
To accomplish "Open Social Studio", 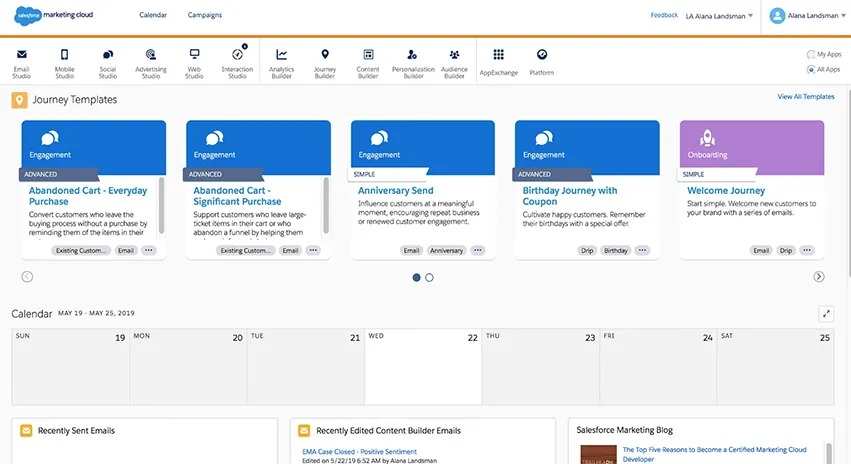I will [x=107, y=63].
